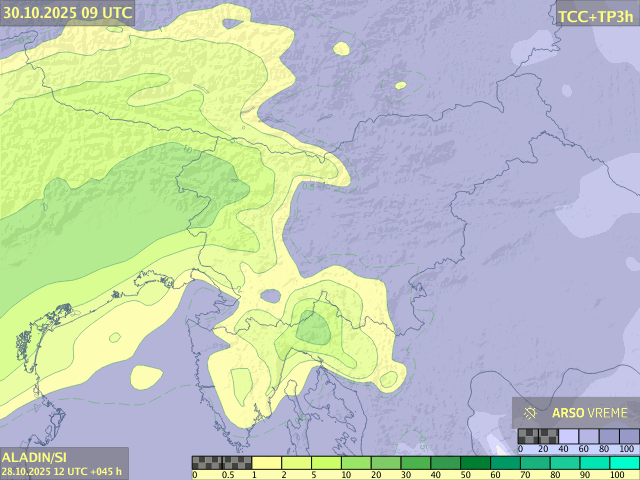The height and width of the screenshot is (480, 640).
Task: Click the snowflake icon in the ARSO logo
Action: [x=531, y=412]
